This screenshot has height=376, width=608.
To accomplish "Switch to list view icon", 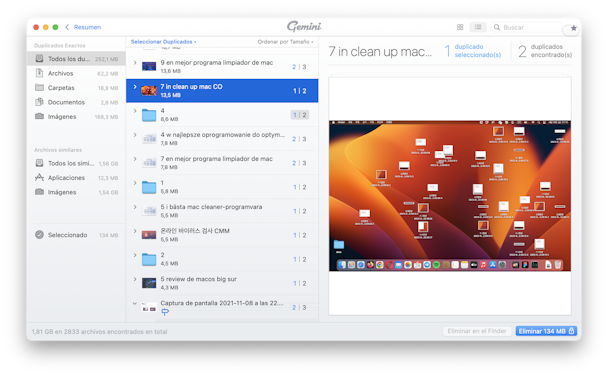I will (x=478, y=27).
